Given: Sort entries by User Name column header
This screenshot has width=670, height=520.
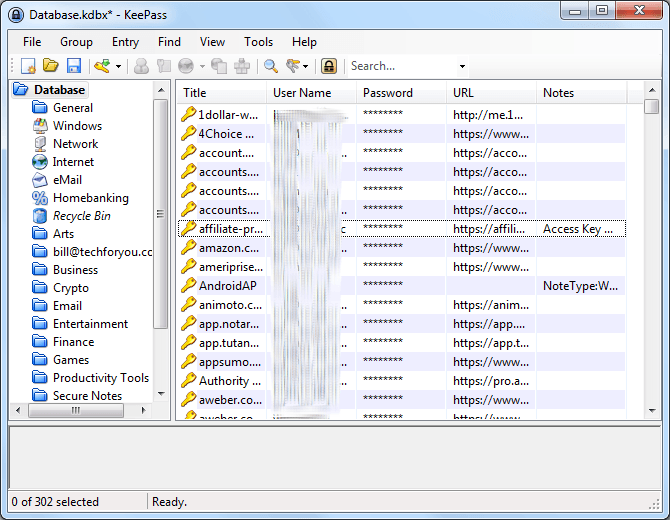Looking at the screenshot, I should coord(311,93).
